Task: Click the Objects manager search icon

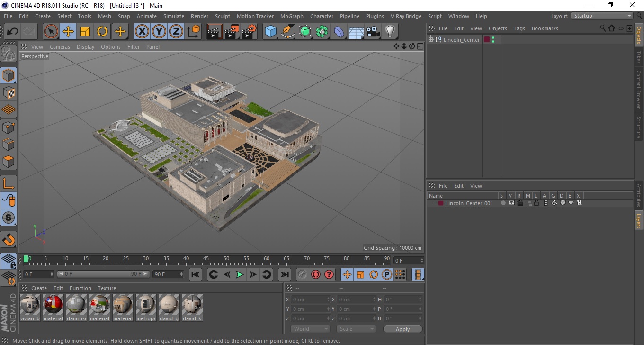Action: [603, 28]
